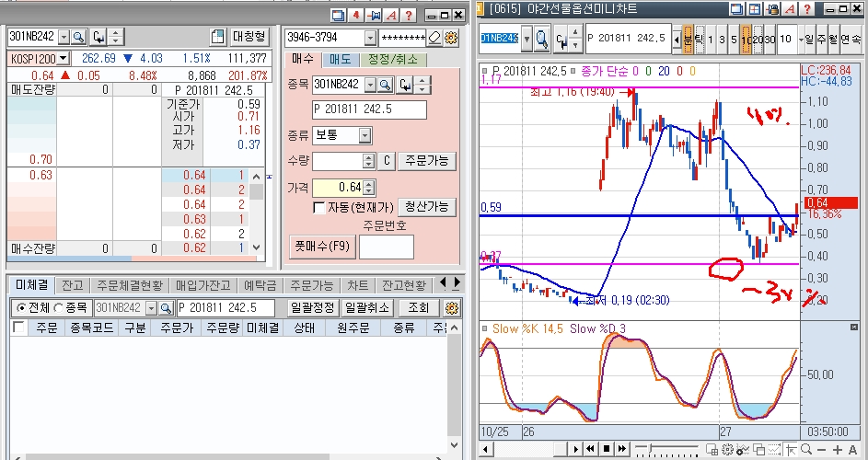Click the overlapping windows icon in chart toolbar
Viewport: 868px width, 460px height.
759,450
